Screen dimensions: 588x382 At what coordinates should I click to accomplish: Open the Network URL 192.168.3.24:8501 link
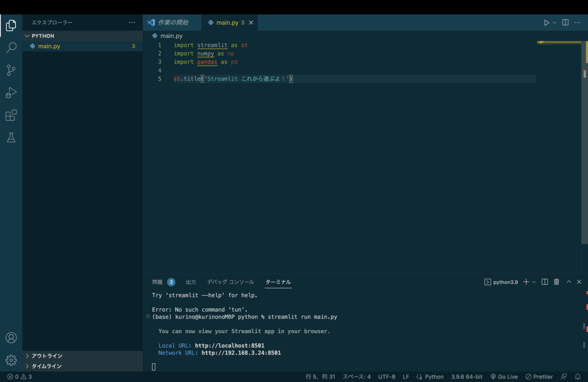coord(241,353)
